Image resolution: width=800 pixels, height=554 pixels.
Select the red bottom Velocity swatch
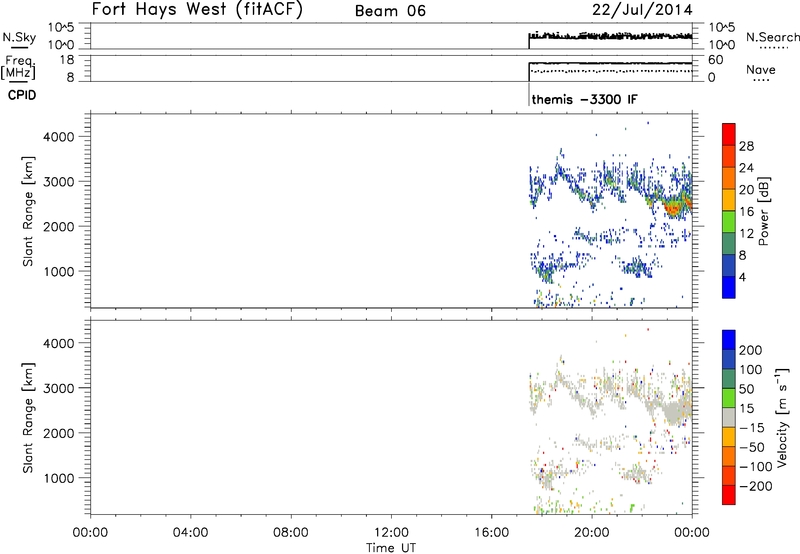[729, 495]
